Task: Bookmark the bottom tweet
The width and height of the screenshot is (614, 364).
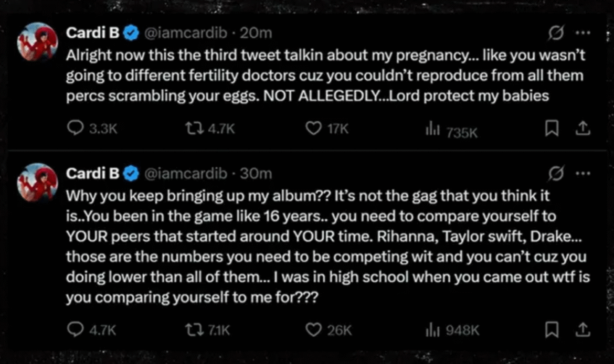Action: (551, 330)
